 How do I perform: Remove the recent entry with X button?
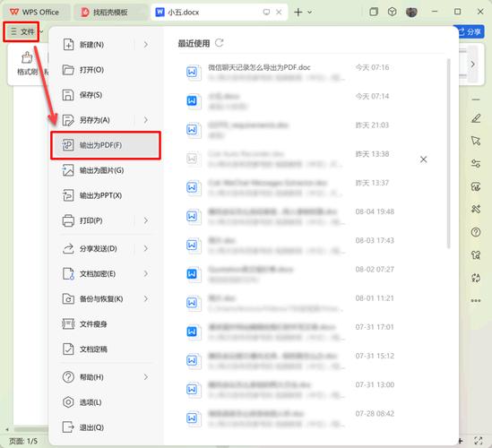[424, 159]
